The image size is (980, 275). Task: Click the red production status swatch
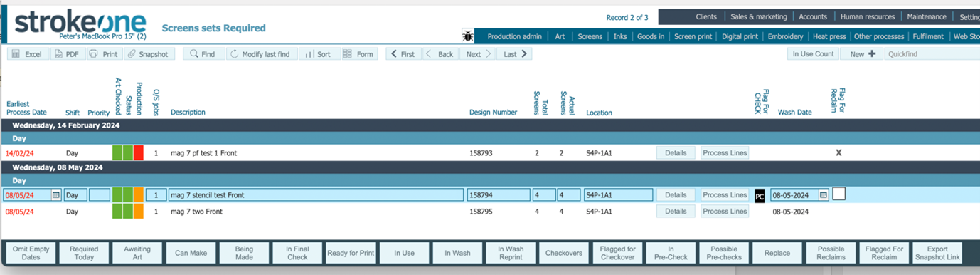(x=138, y=152)
